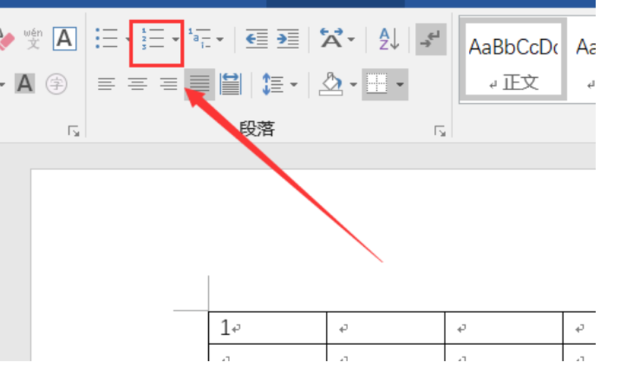This screenshot has width=620, height=375.
Task: Sort with the A-Z sort icon
Action: (389, 39)
